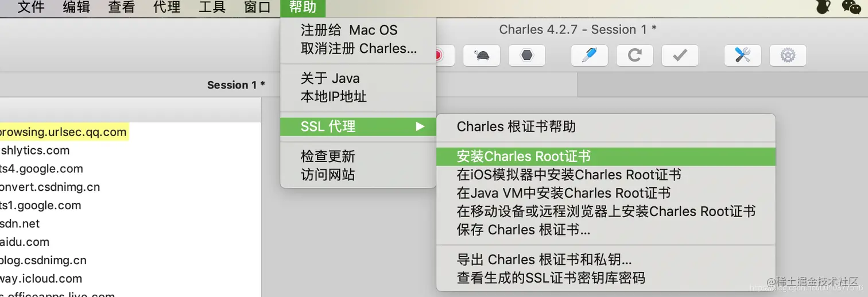The image size is (868, 297).
Task: Toggle throttling with the turtle icon
Action: point(481,56)
